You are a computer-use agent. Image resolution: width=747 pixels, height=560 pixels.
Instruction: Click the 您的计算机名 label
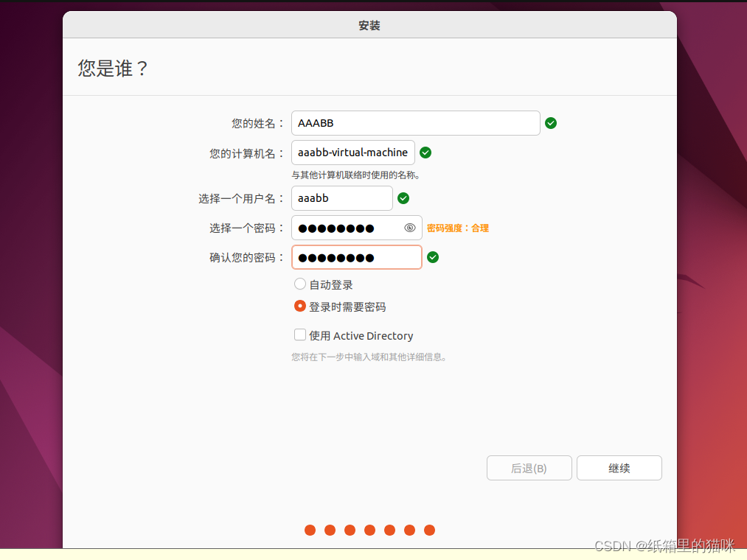tap(247, 153)
